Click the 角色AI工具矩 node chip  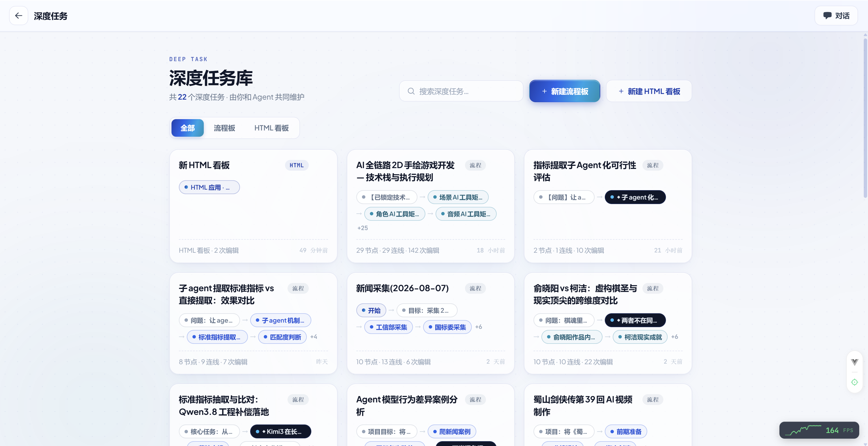pos(395,214)
